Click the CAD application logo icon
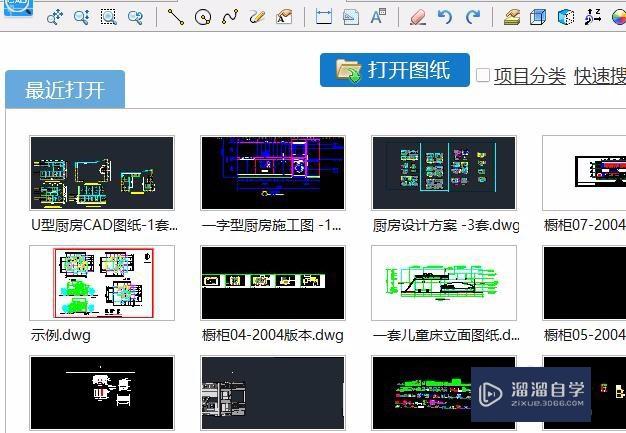Image resolution: width=626 pixels, height=433 pixels. 18,7
